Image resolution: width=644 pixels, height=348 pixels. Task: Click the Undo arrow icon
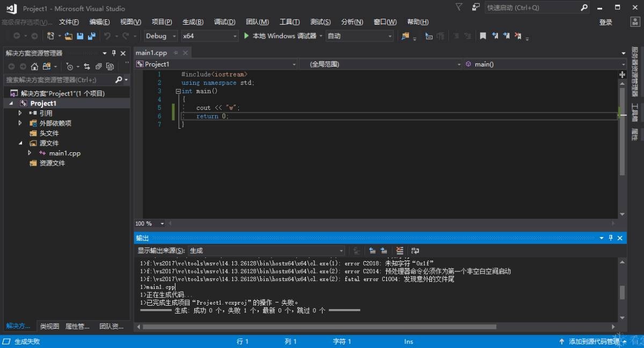(107, 36)
